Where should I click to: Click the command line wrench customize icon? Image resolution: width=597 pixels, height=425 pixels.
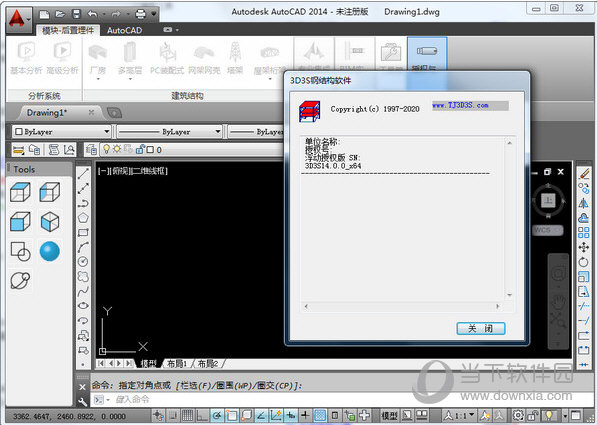(x=82, y=402)
